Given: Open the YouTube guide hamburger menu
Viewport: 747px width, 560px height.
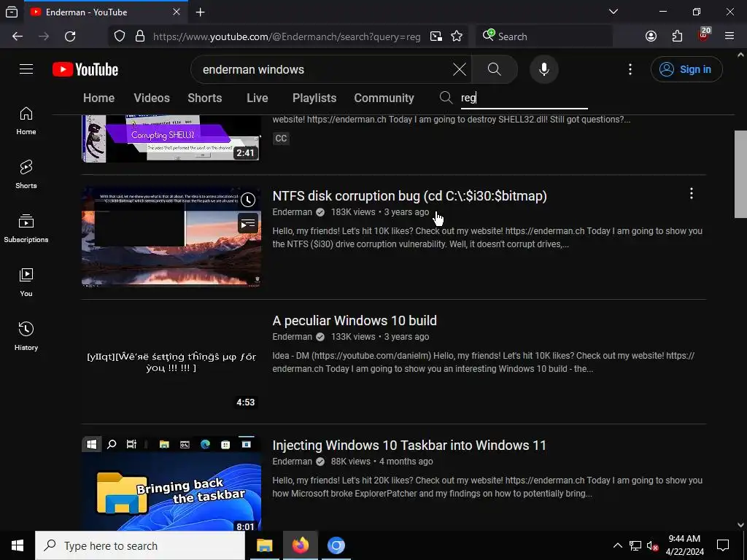Looking at the screenshot, I should pyautogui.click(x=26, y=69).
